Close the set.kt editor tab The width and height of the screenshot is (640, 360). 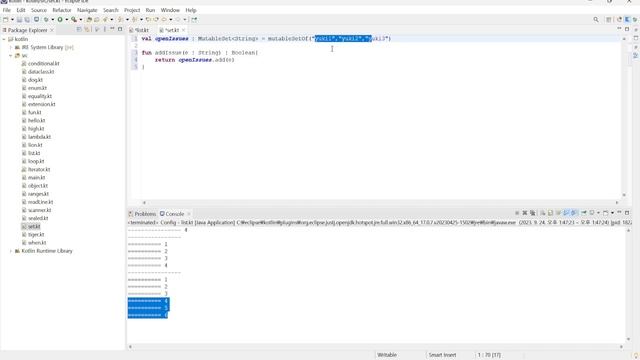[x=183, y=30]
